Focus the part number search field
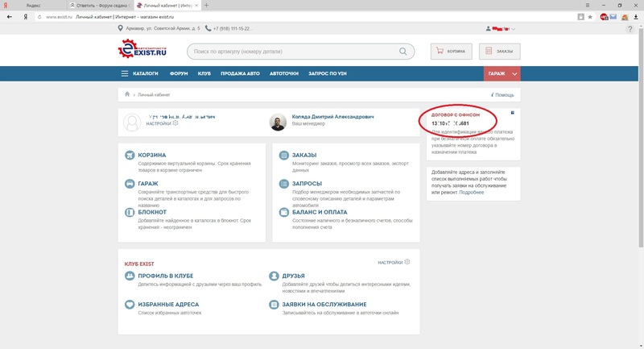 (300, 52)
